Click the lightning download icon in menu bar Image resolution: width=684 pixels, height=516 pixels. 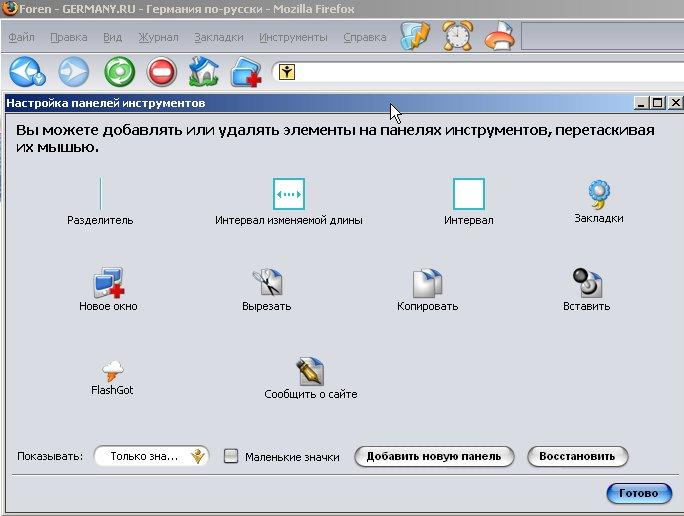click(415, 36)
